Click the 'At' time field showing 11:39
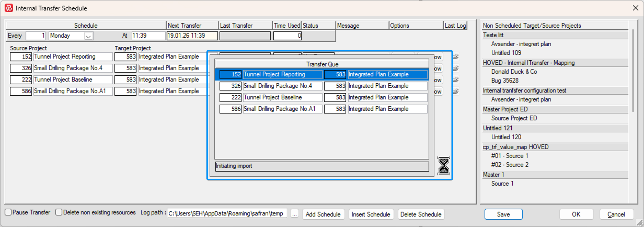Image resolution: width=644 pixels, height=227 pixels. tap(148, 36)
